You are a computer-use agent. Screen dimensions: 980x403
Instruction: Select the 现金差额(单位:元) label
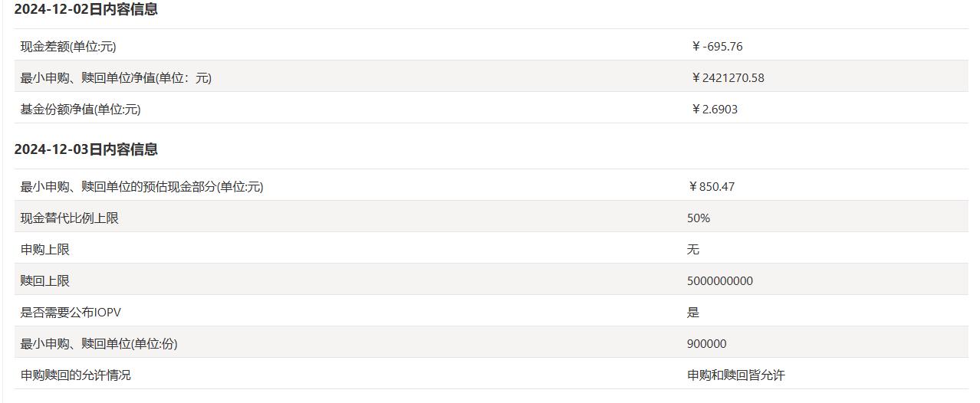point(68,47)
